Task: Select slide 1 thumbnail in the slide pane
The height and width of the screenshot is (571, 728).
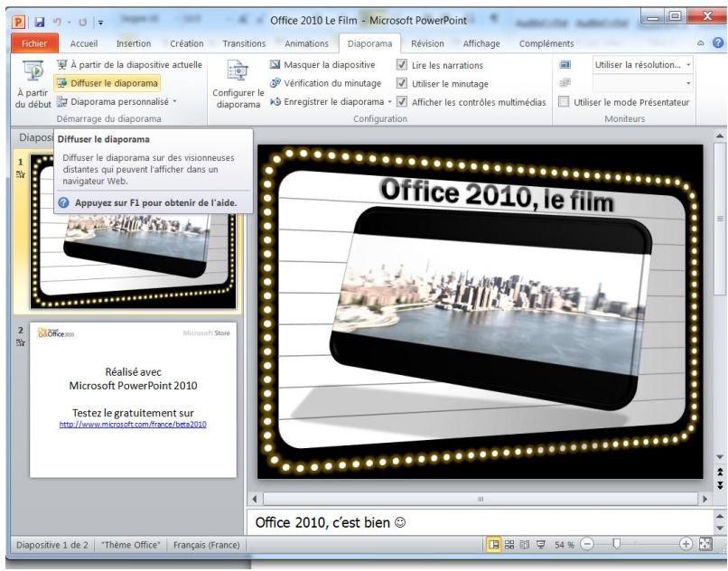Action: [x=133, y=232]
